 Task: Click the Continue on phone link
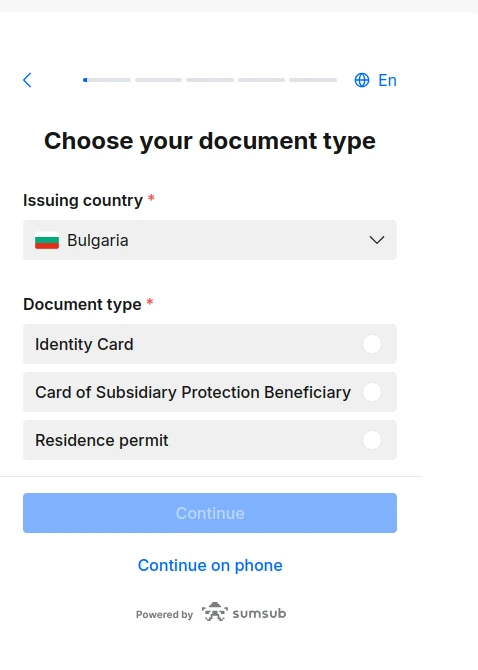[210, 565]
